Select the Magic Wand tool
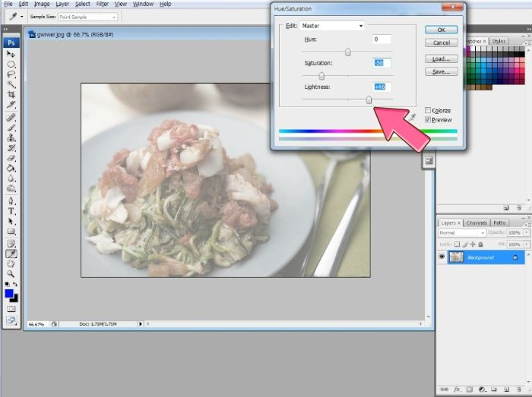532x397 pixels. coord(11,84)
